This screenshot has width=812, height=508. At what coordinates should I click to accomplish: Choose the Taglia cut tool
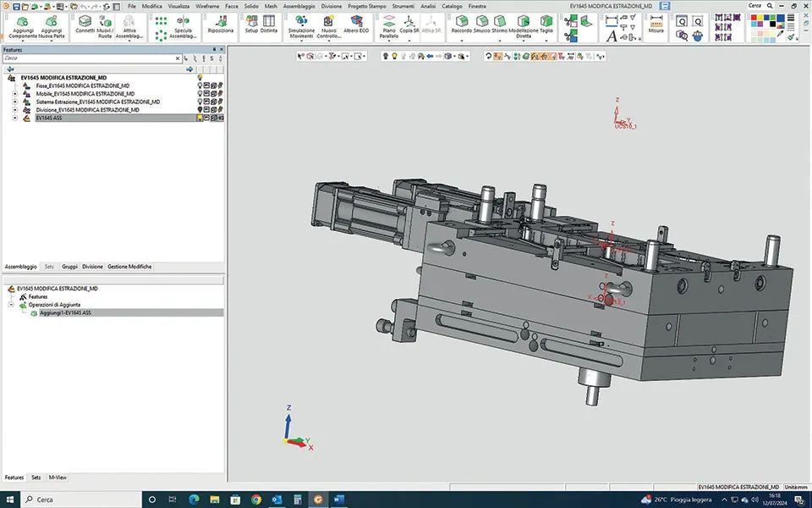tap(546, 23)
